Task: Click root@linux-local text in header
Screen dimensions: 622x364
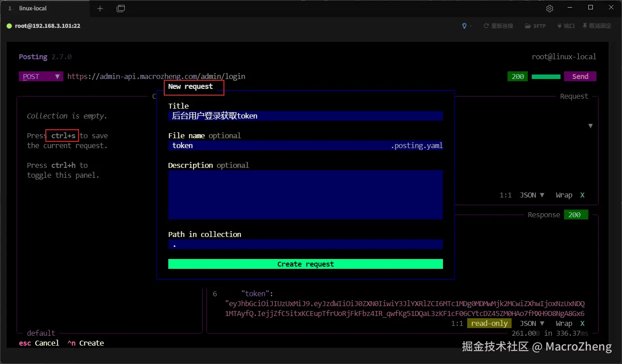Action: pyautogui.click(x=564, y=57)
